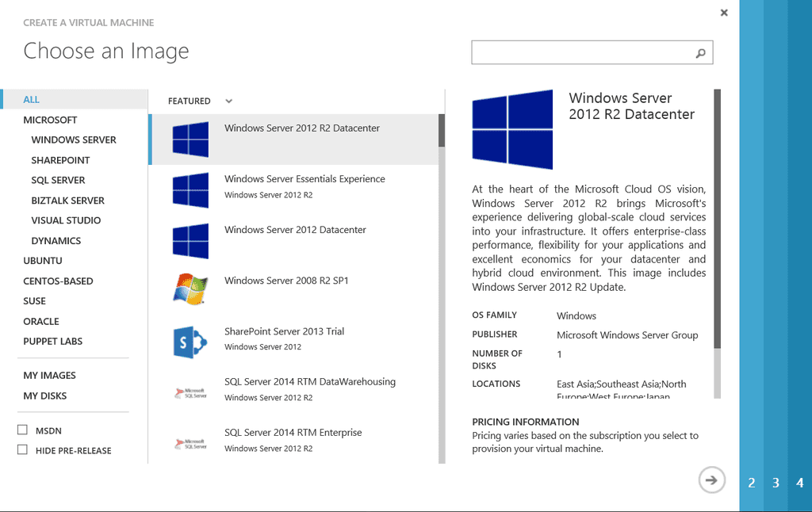Click the Windows Server 2012 R2 Datacenter logo icon
Image resolution: width=812 pixels, height=512 pixels.
click(x=190, y=139)
